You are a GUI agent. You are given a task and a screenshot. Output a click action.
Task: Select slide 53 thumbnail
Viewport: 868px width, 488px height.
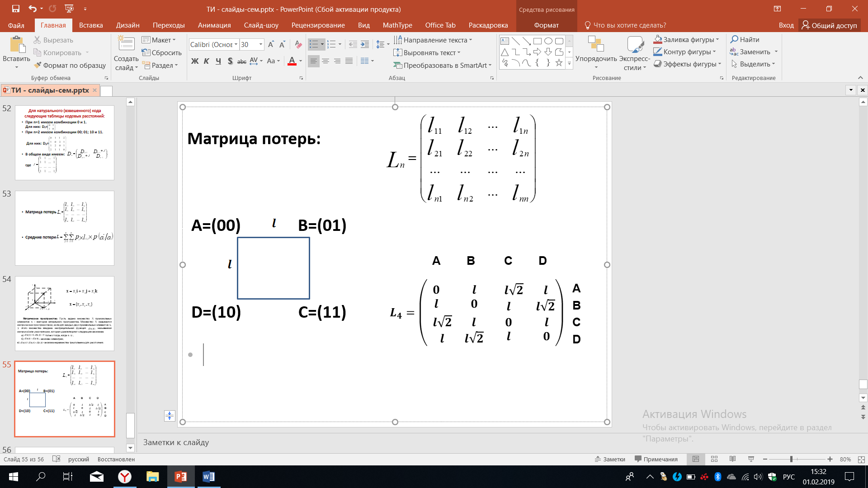(x=65, y=228)
